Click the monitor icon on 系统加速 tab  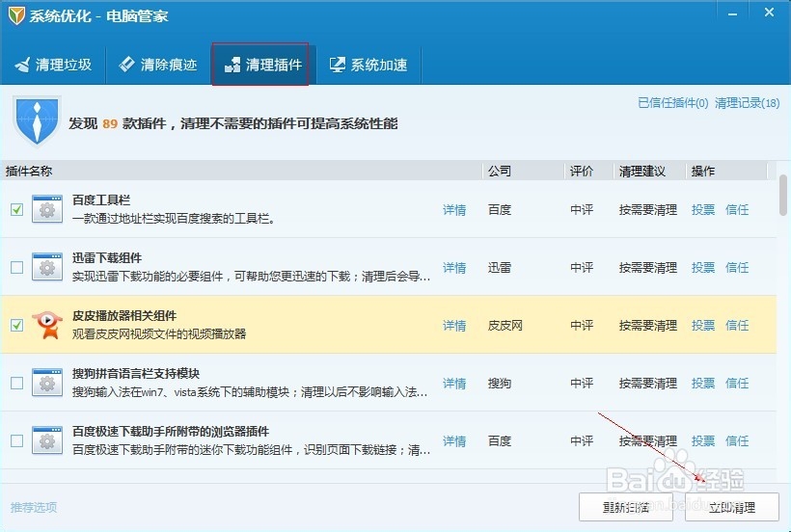(x=338, y=65)
